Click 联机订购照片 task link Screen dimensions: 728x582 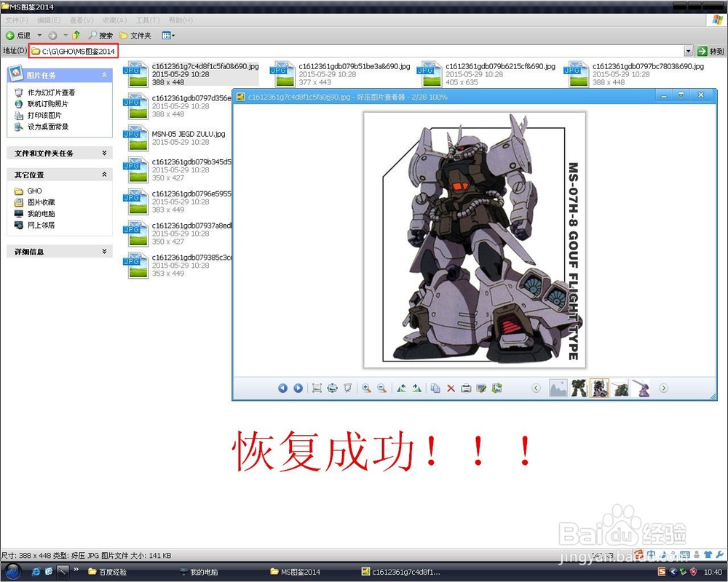pos(48,103)
